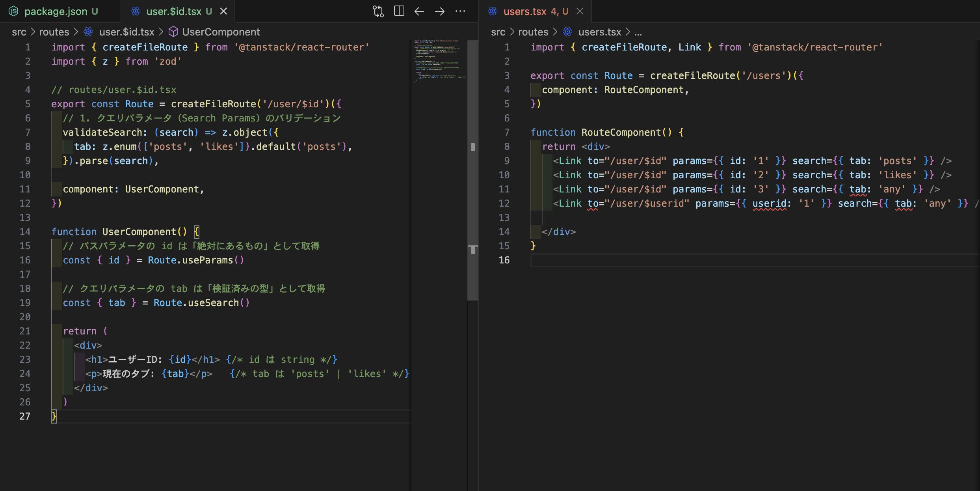
Task: Click line number 14 in the left editor
Action: click(25, 232)
